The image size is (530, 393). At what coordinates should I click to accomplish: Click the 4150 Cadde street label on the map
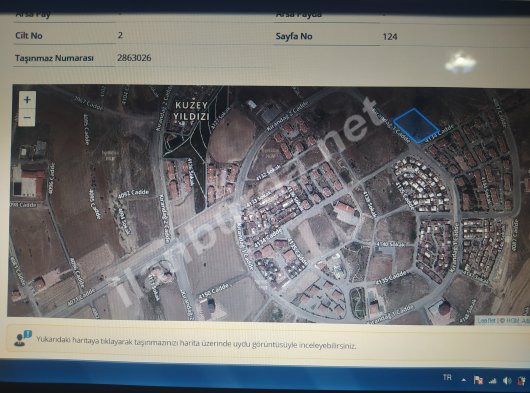214,291
